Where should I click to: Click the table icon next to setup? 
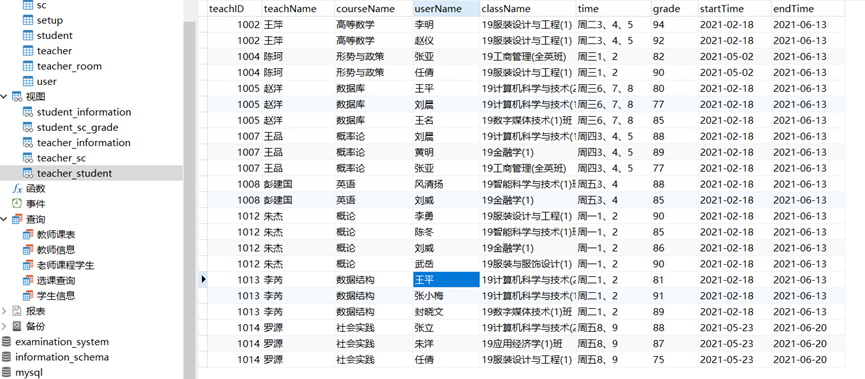click(x=28, y=20)
